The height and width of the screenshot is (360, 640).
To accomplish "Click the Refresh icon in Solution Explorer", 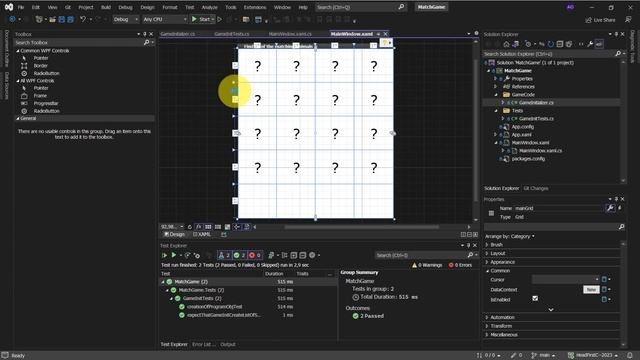I will point(551,44).
